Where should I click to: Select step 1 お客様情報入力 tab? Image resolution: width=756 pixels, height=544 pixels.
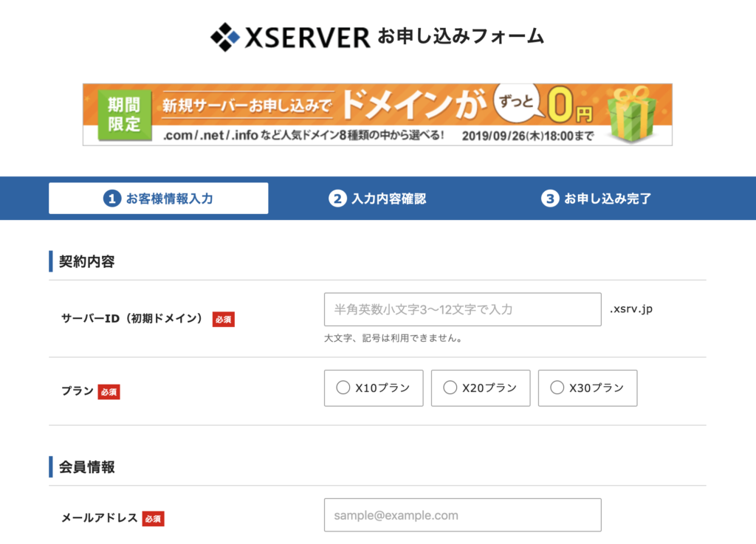(x=158, y=198)
